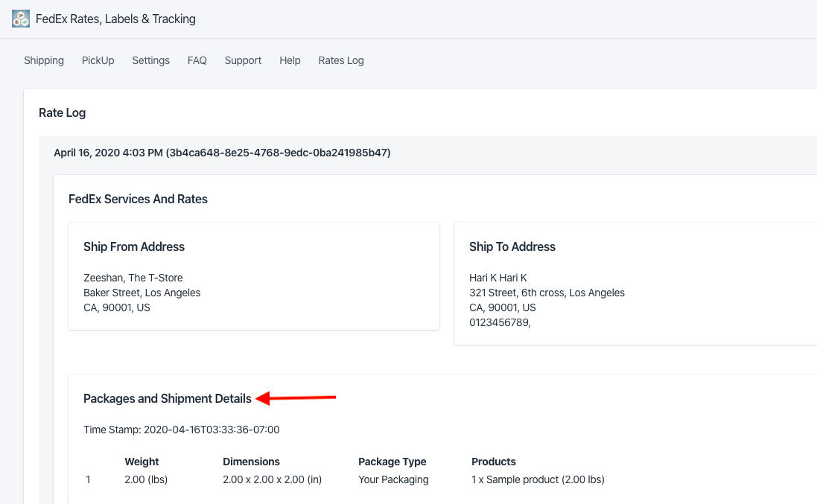The height and width of the screenshot is (504, 817).
Task: Open the PickUp tab
Action: pyautogui.click(x=98, y=60)
